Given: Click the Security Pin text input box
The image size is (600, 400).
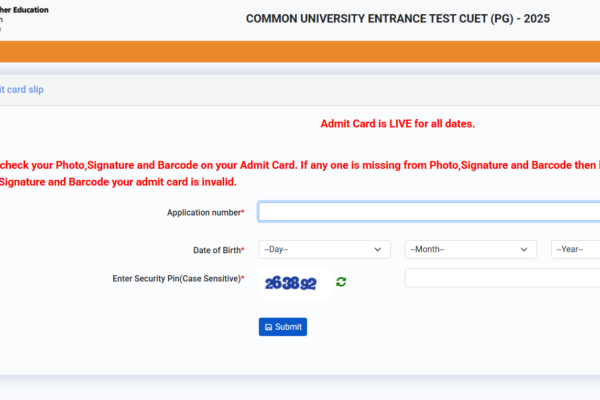Looking at the screenshot, I should click(502, 278).
